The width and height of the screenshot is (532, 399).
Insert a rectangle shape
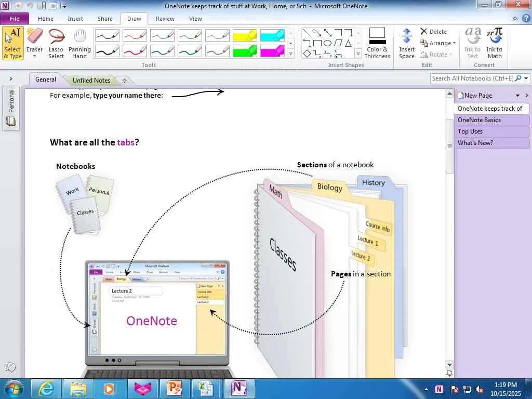click(x=317, y=43)
